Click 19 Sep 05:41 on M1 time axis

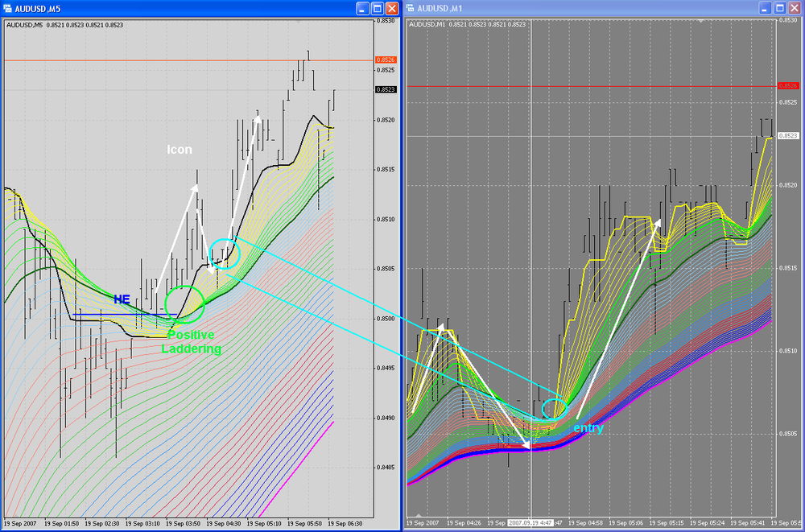click(x=748, y=523)
